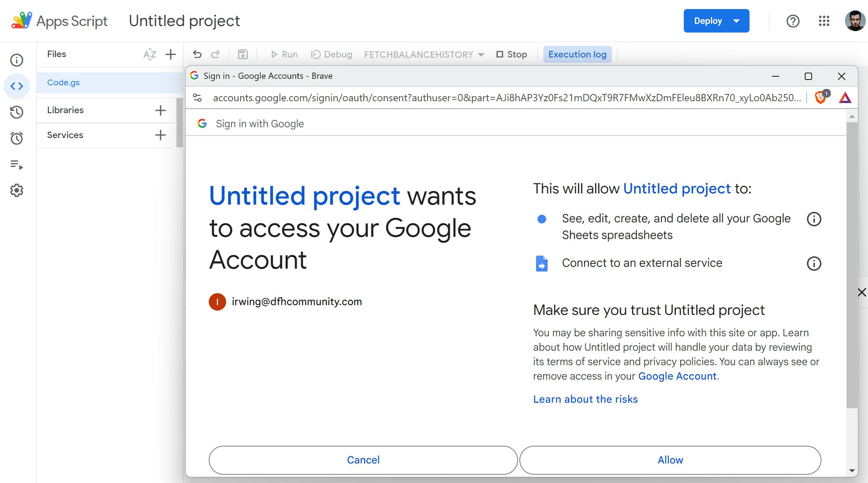Open Project History icon in sidebar
The image size is (868, 483).
pos(17,112)
